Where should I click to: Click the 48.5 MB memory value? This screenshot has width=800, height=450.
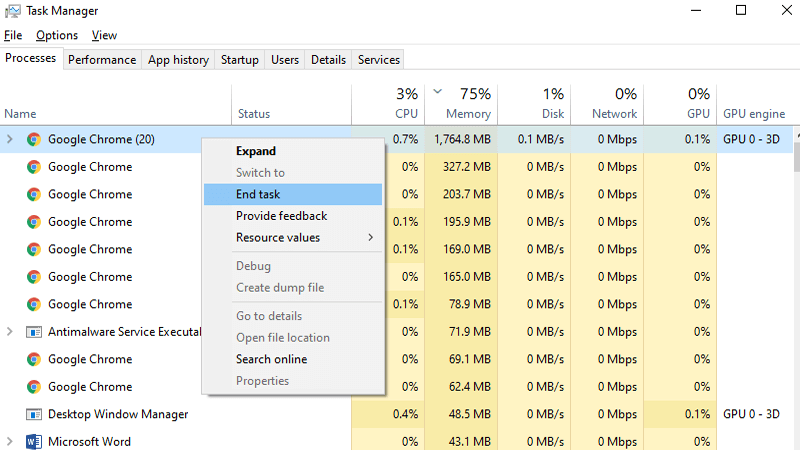pos(469,414)
